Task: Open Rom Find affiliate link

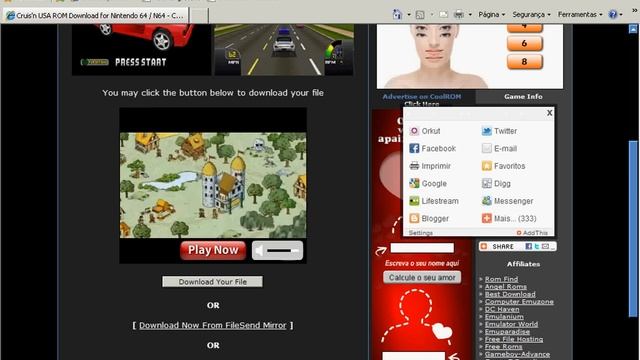Action: click(501, 279)
